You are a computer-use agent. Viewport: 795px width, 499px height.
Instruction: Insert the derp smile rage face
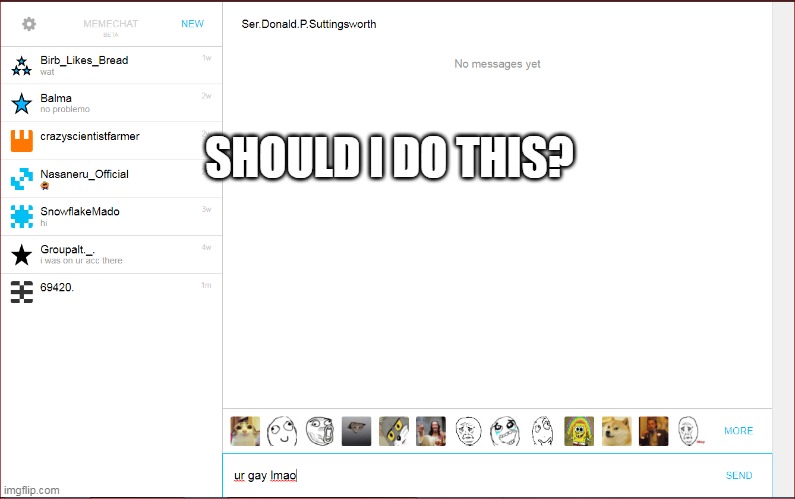click(x=282, y=431)
